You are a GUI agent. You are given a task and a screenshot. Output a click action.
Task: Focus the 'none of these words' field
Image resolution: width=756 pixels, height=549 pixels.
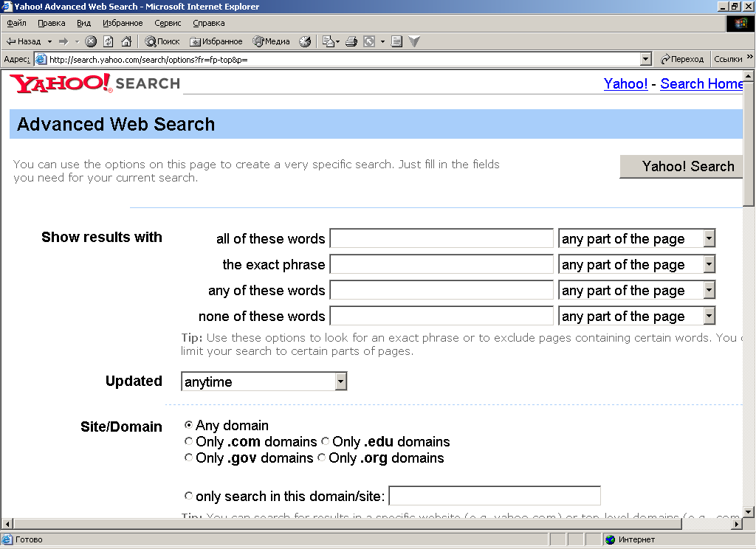(x=441, y=317)
